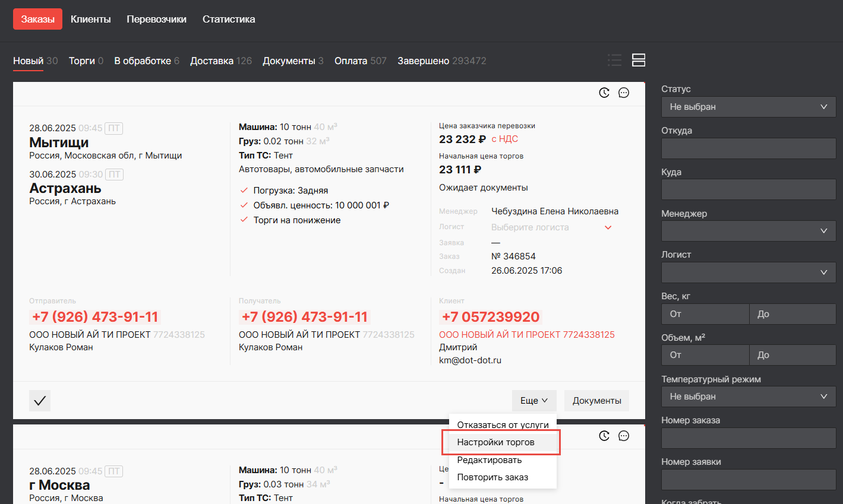
Task: Switch to В обработке status tab
Action: click(147, 61)
